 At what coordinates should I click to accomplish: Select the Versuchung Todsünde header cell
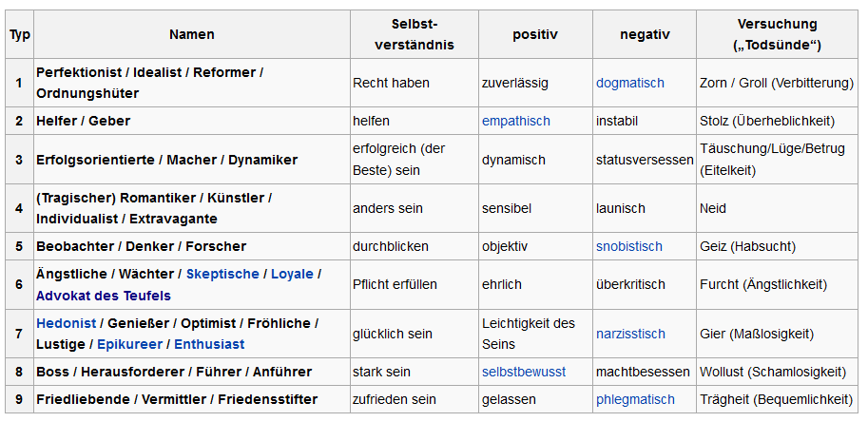click(778, 34)
